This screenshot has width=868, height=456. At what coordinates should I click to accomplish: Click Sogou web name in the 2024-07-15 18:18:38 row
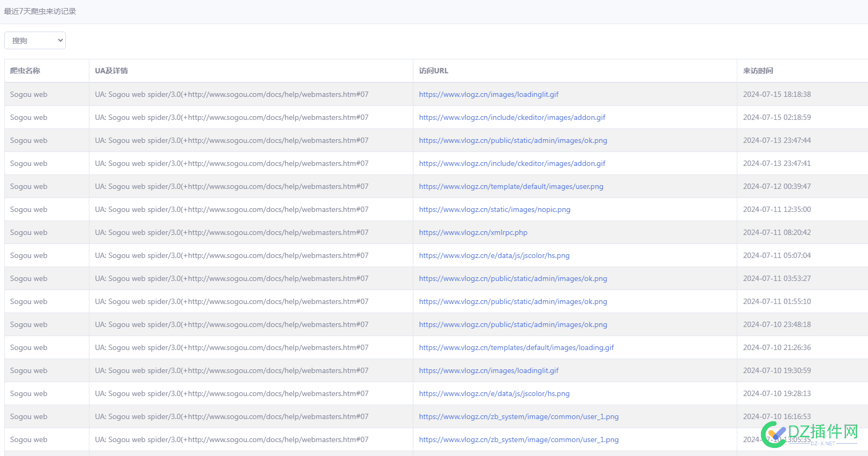[x=29, y=94]
